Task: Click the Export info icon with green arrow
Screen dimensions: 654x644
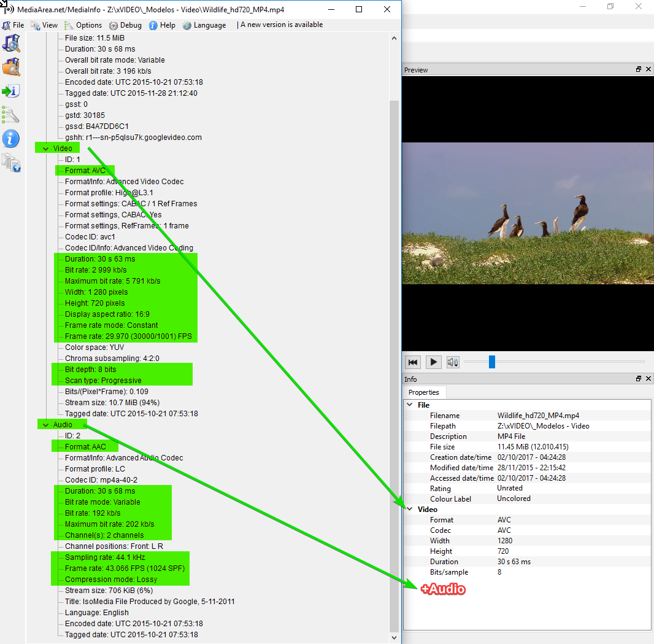Action: (x=11, y=91)
